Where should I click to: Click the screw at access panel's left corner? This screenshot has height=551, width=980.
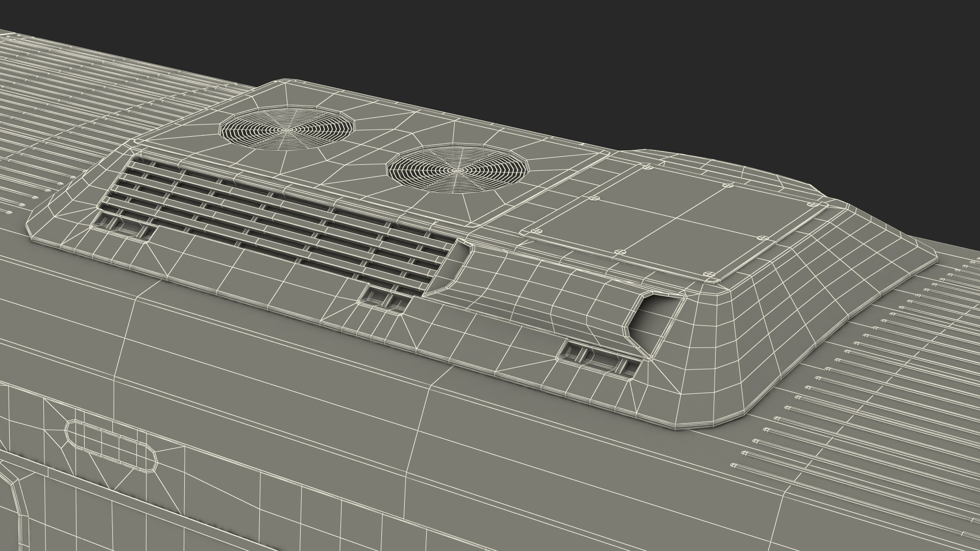pos(536,231)
